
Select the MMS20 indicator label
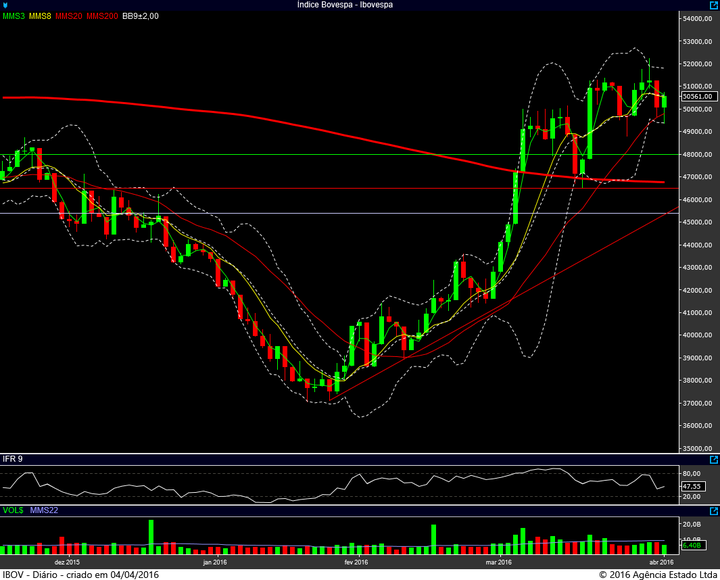click(x=69, y=16)
